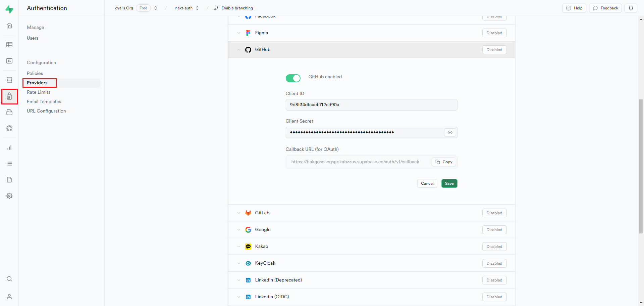Image resolution: width=644 pixels, height=306 pixels.
Task: Open the Table Editor sidebar icon
Action: (x=9, y=45)
